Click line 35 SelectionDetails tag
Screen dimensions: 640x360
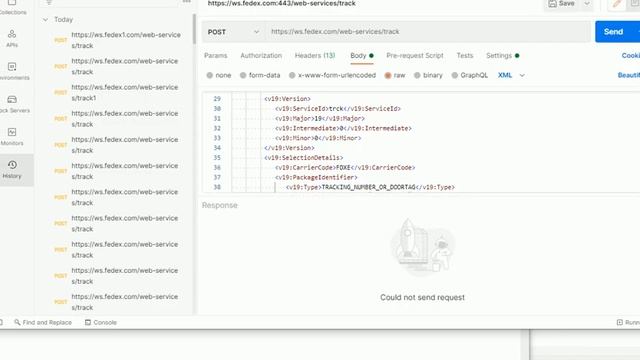[x=303, y=158]
